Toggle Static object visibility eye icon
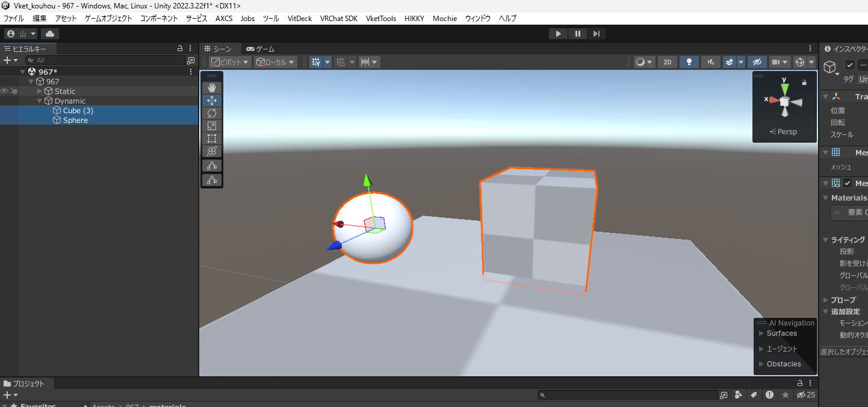The width and height of the screenshot is (868, 407). click(4, 92)
